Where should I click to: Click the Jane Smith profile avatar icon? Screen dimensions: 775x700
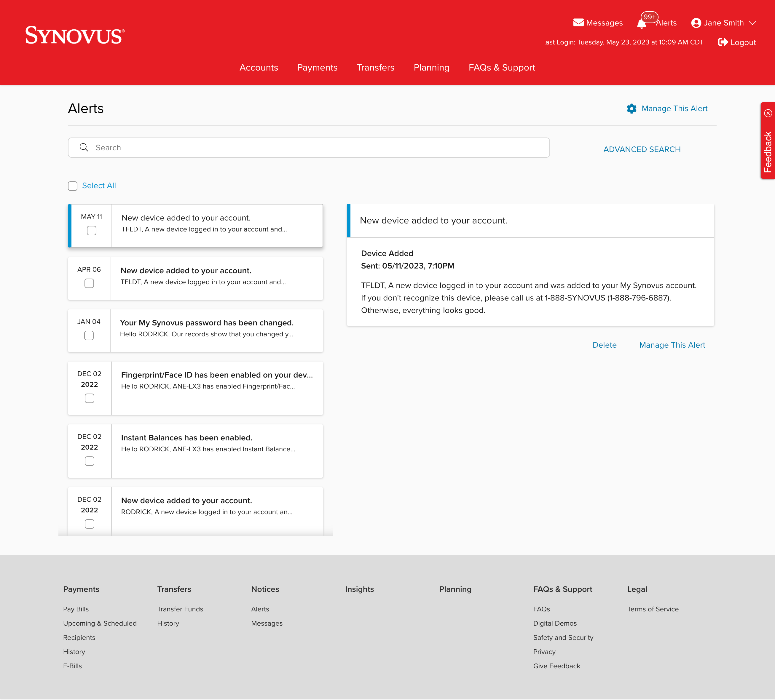696,23
